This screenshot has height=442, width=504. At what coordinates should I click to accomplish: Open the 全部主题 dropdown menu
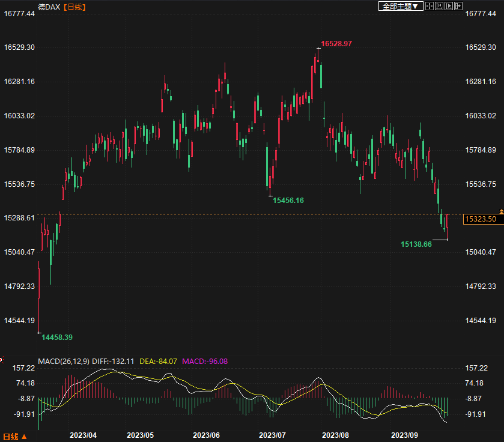tap(399, 6)
